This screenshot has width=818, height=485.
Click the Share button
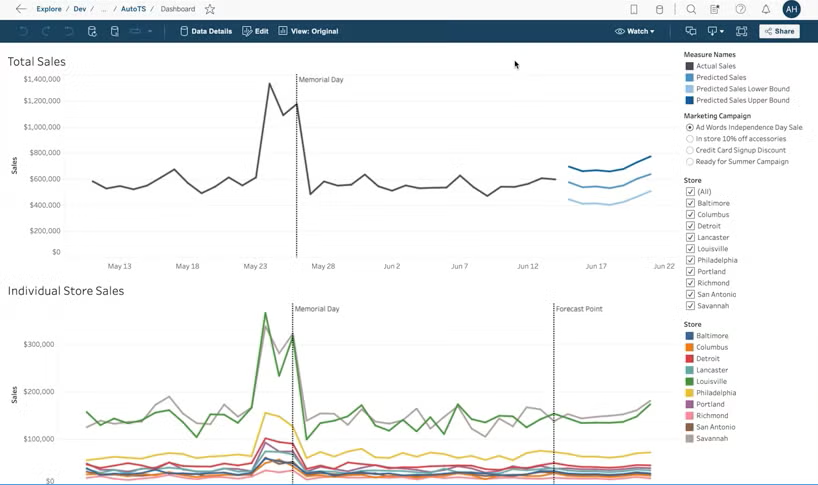pyautogui.click(x=779, y=31)
